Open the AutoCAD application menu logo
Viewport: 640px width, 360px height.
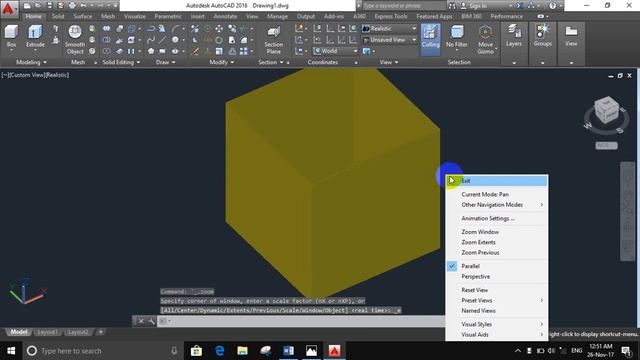[x=8, y=9]
